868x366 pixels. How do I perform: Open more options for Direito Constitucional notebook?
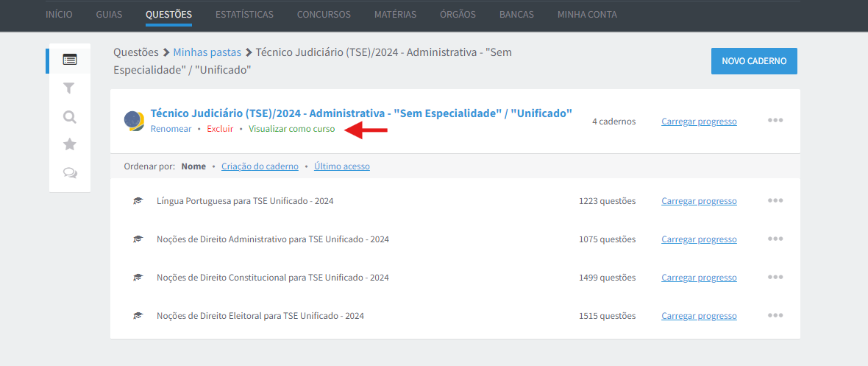775,278
